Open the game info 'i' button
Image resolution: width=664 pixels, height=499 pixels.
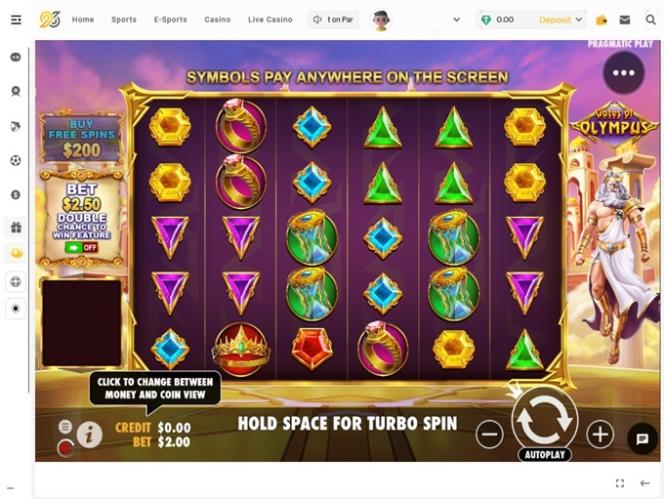pyautogui.click(x=89, y=434)
